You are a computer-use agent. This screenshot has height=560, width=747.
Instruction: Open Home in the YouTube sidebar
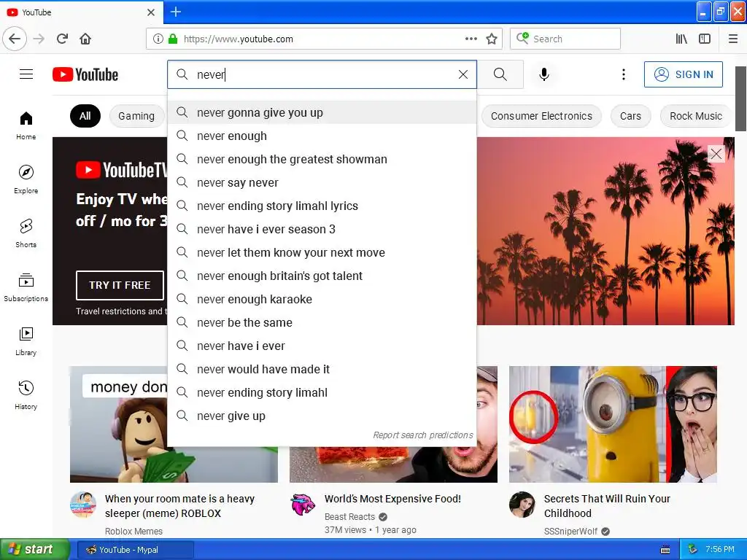pos(26,125)
